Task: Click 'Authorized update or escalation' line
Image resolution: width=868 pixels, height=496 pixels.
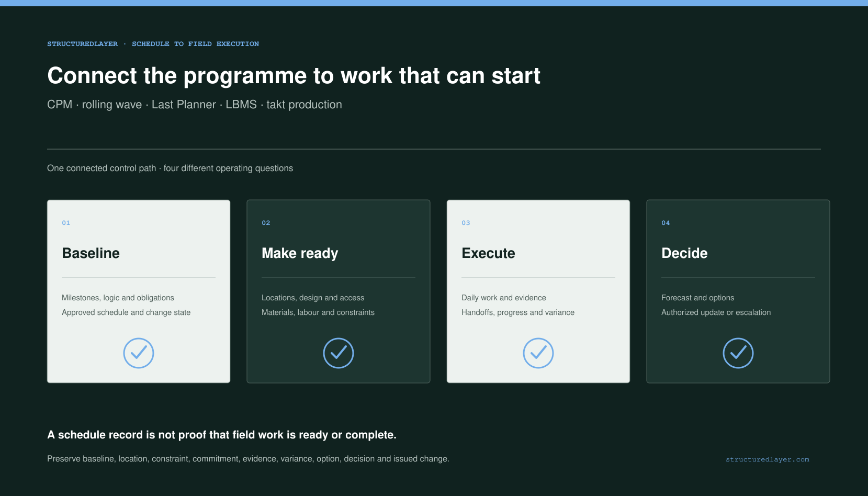Action: (716, 312)
